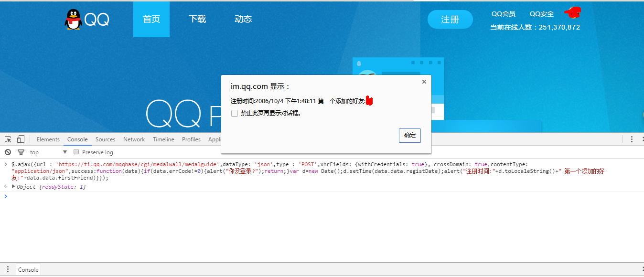Check 禁止此页再显示对话框 in the dialog

pos(235,113)
